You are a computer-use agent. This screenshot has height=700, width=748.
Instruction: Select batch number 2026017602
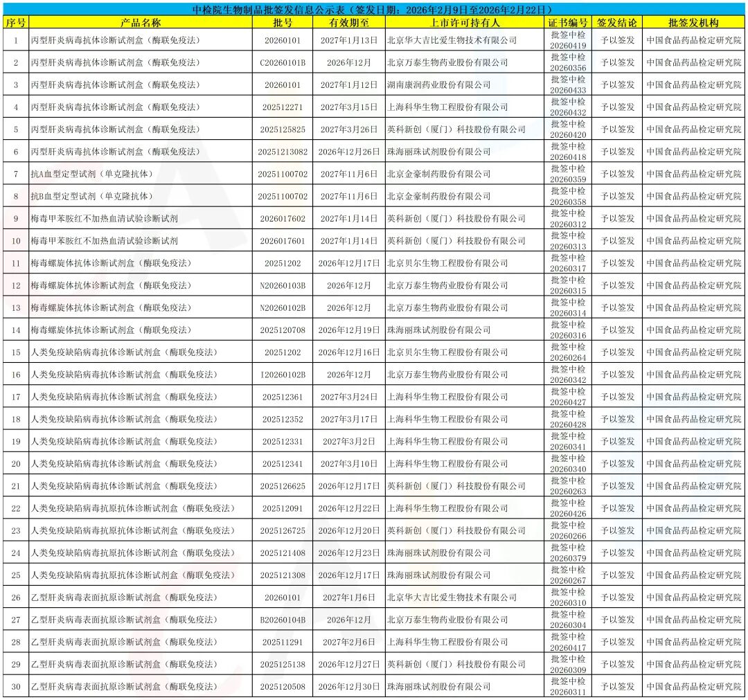pyautogui.click(x=283, y=219)
